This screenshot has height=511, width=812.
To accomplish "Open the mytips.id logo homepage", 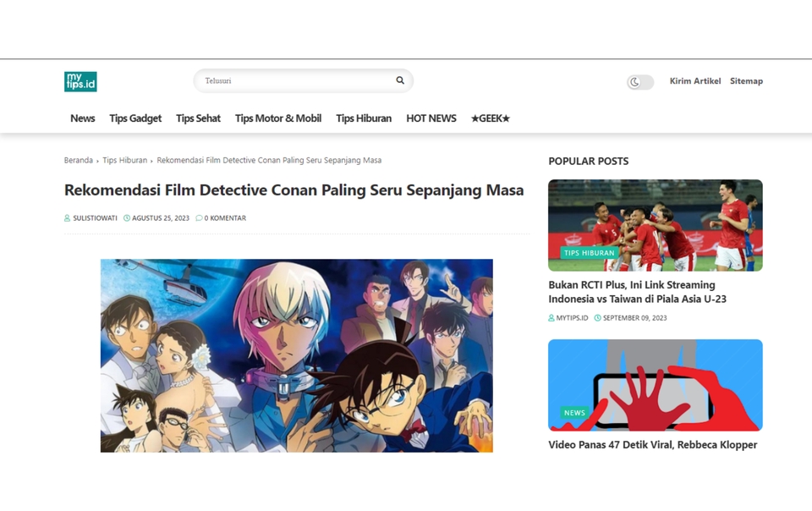I will pos(80,81).
